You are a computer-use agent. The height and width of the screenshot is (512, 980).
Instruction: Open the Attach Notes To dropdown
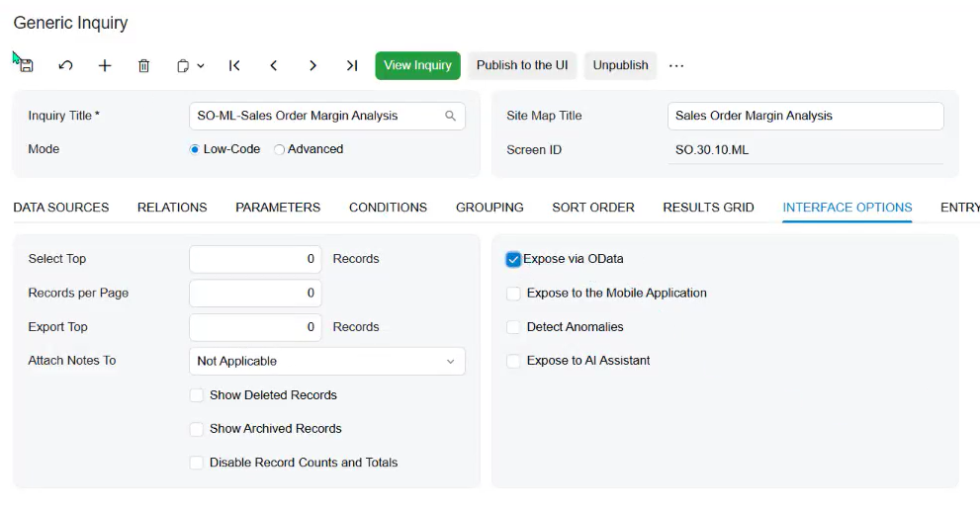coord(327,361)
